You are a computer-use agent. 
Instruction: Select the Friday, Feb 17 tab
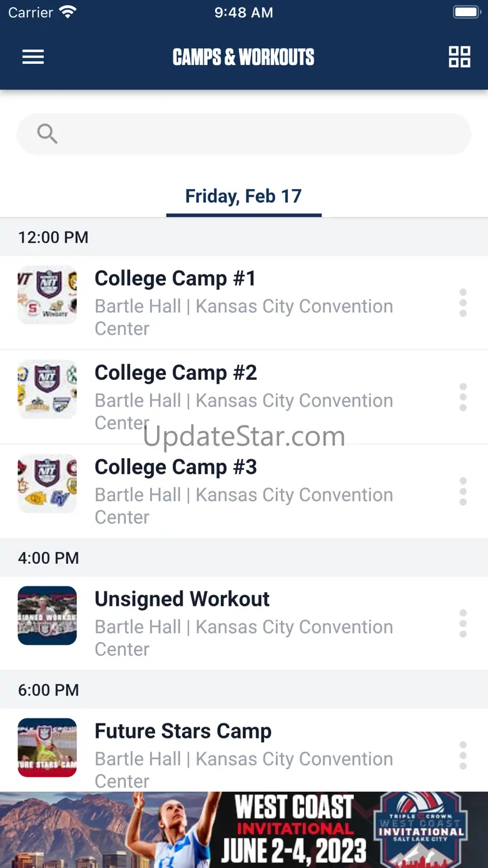(243, 197)
